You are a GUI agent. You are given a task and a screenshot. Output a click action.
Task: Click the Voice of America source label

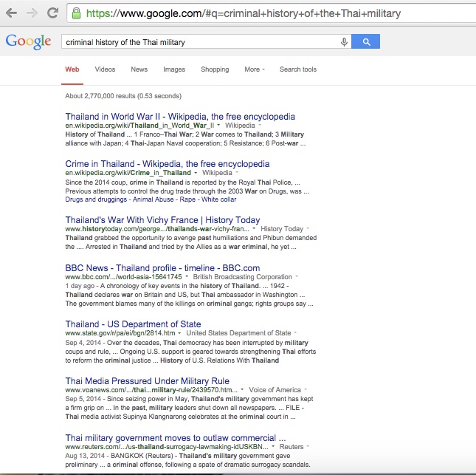[x=275, y=390]
